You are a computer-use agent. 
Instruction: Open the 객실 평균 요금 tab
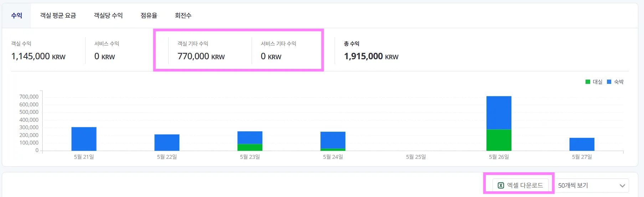click(x=58, y=15)
